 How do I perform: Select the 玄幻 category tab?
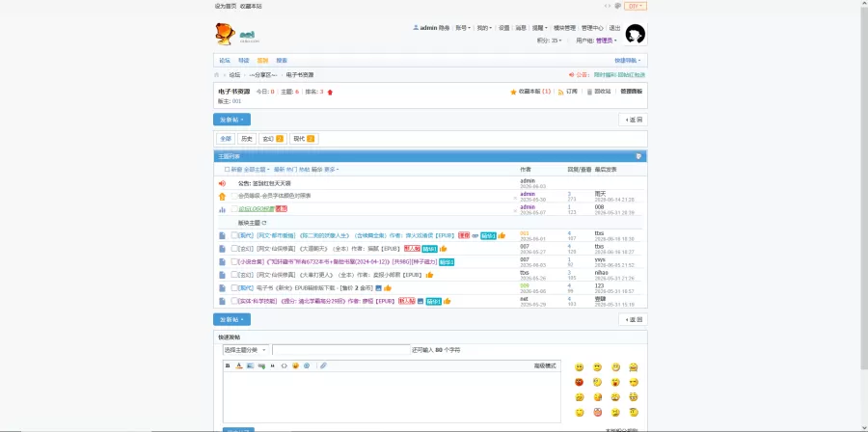point(273,139)
